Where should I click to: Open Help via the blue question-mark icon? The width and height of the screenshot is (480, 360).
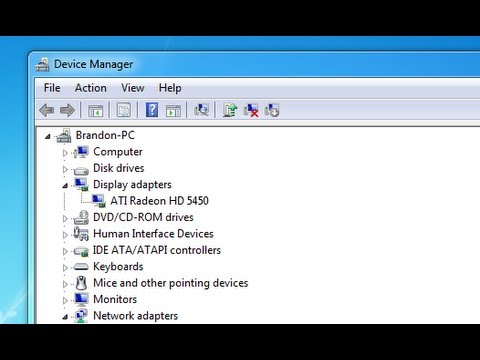pos(152,110)
